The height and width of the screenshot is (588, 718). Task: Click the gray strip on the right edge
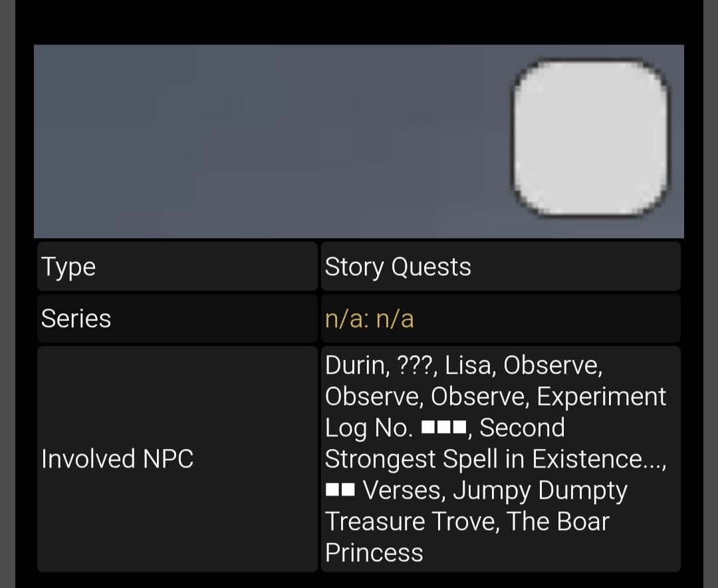(x=710, y=294)
